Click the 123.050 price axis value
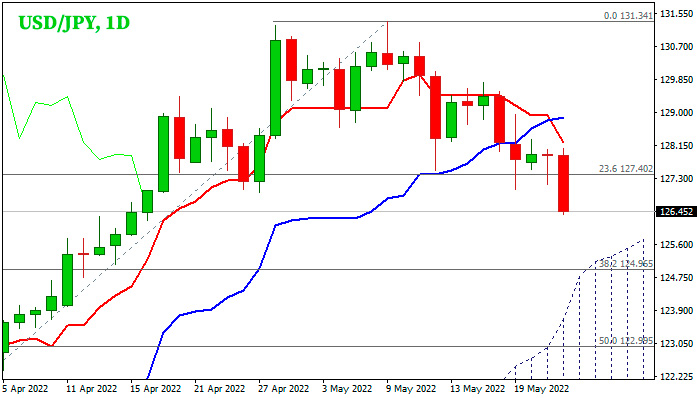 (677, 343)
